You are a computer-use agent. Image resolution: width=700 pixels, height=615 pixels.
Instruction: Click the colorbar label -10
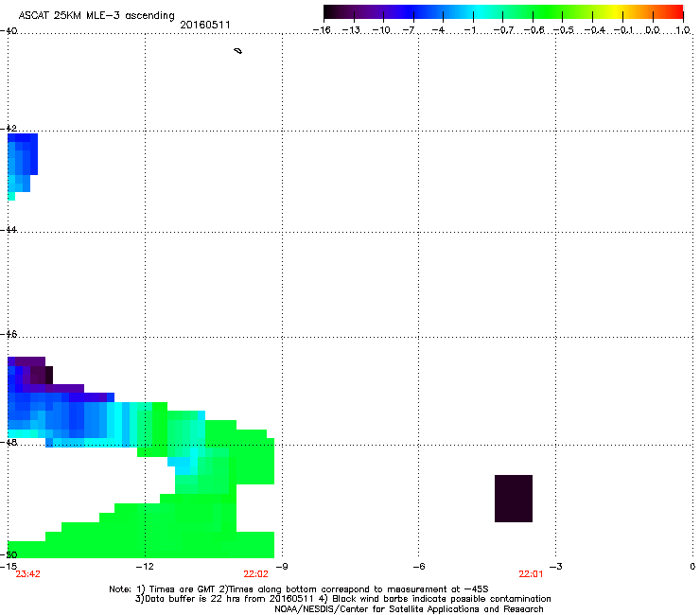pyautogui.click(x=381, y=30)
